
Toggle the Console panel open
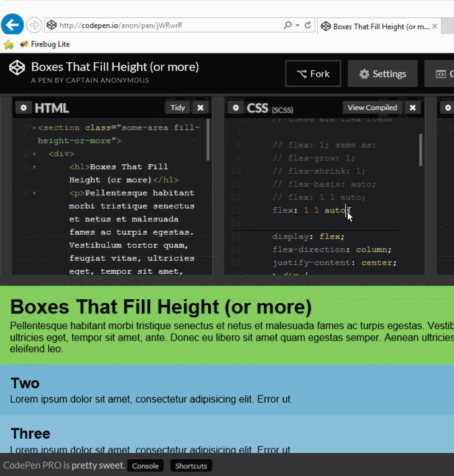(146, 466)
